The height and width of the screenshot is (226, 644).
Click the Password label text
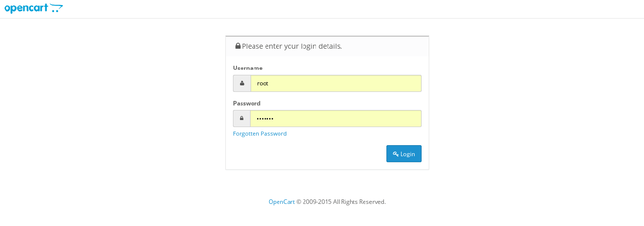[247, 103]
